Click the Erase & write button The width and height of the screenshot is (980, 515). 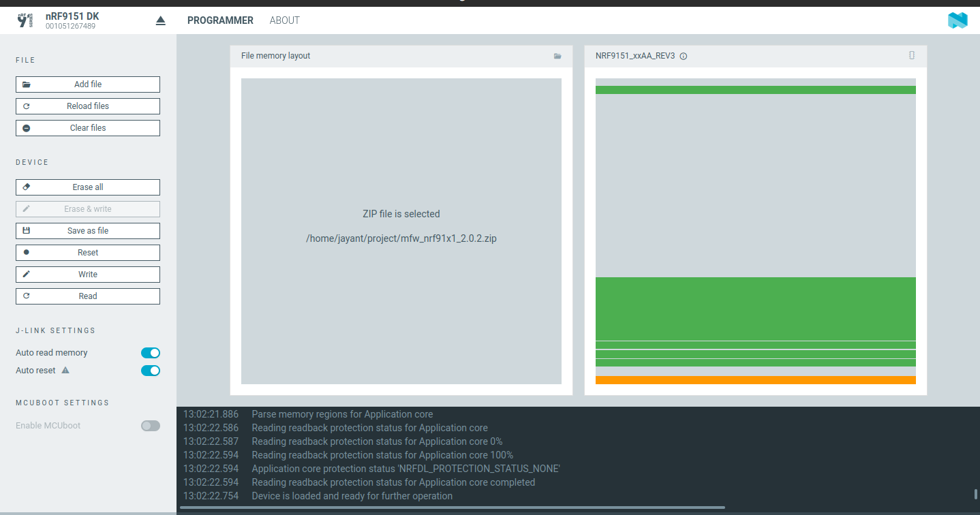click(88, 209)
